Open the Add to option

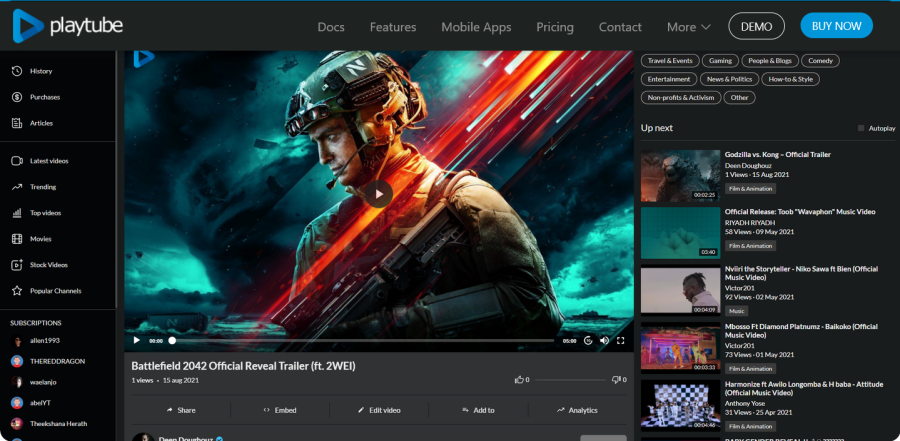[x=478, y=410]
